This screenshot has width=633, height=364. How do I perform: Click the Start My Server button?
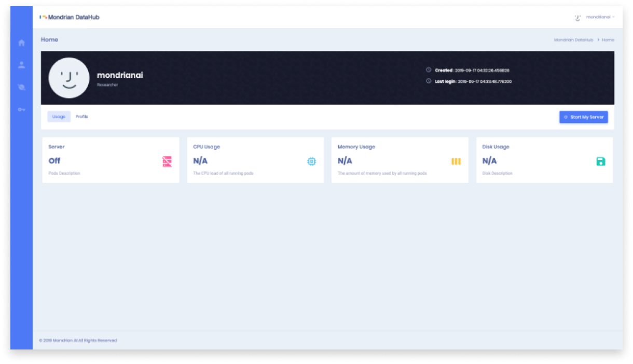(583, 117)
